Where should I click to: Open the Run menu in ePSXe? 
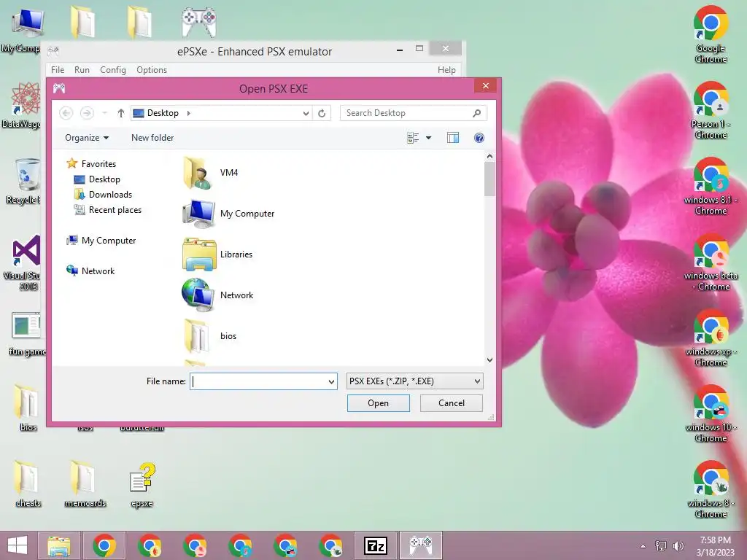point(82,70)
